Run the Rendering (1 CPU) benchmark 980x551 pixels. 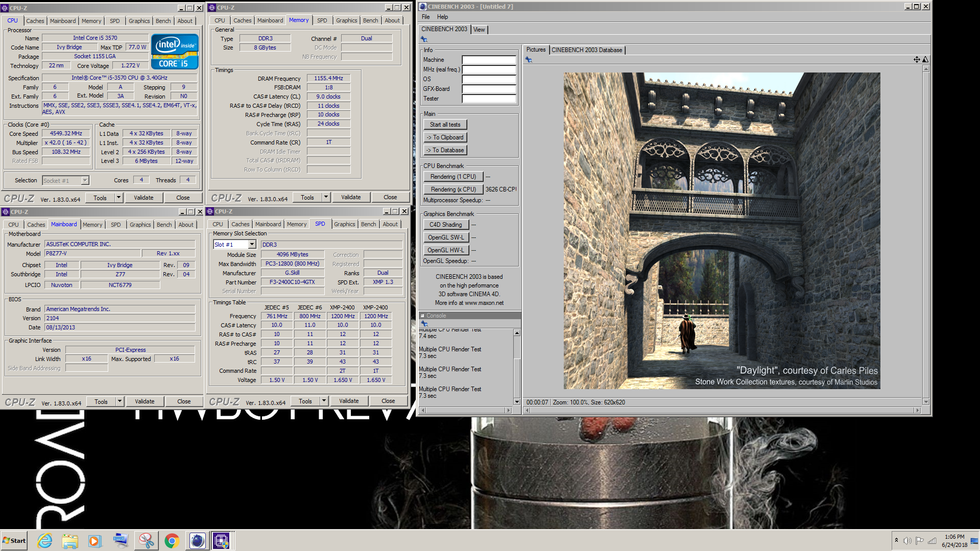pos(453,177)
